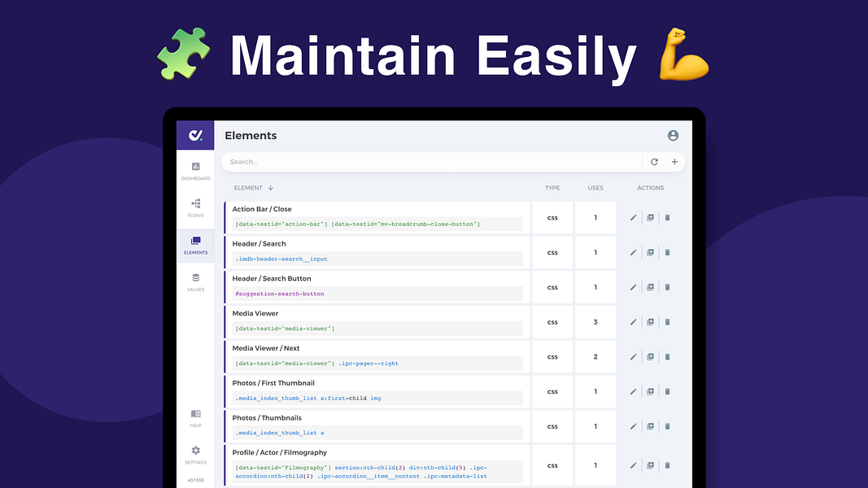Edit the Photos / First Thumbnail element
The image size is (868, 488).
(633, 392)
